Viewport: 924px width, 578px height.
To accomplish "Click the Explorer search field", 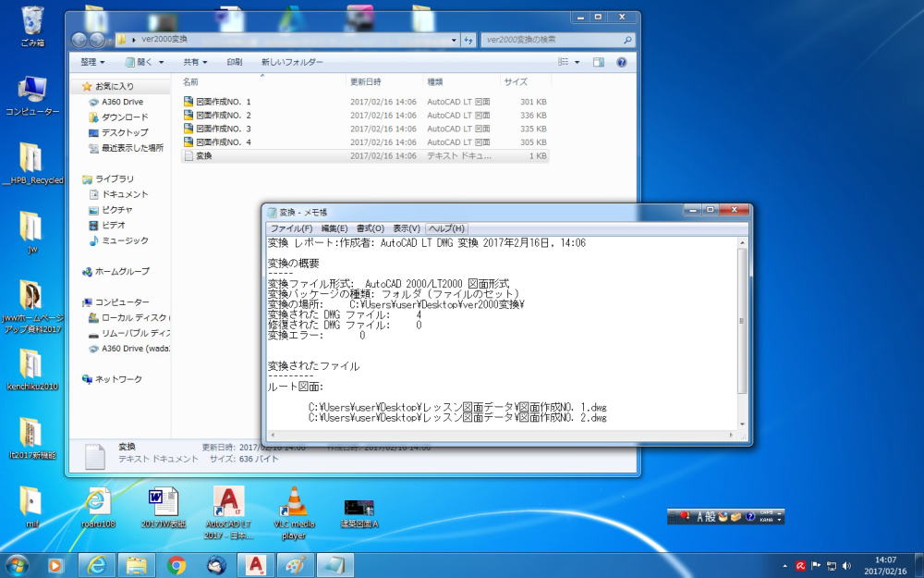I will 557,40.
